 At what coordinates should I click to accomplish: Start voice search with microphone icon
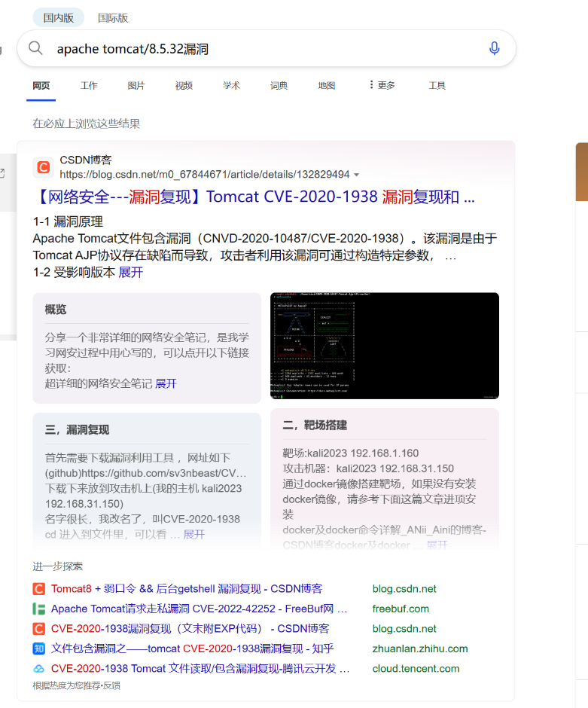[494, 48]
